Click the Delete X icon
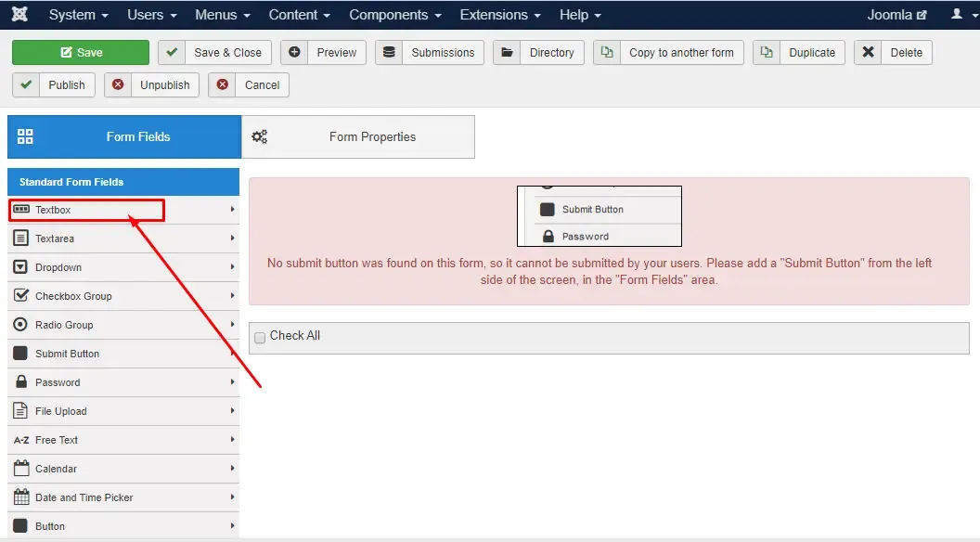980x542 pixels. tap(868, 53)
